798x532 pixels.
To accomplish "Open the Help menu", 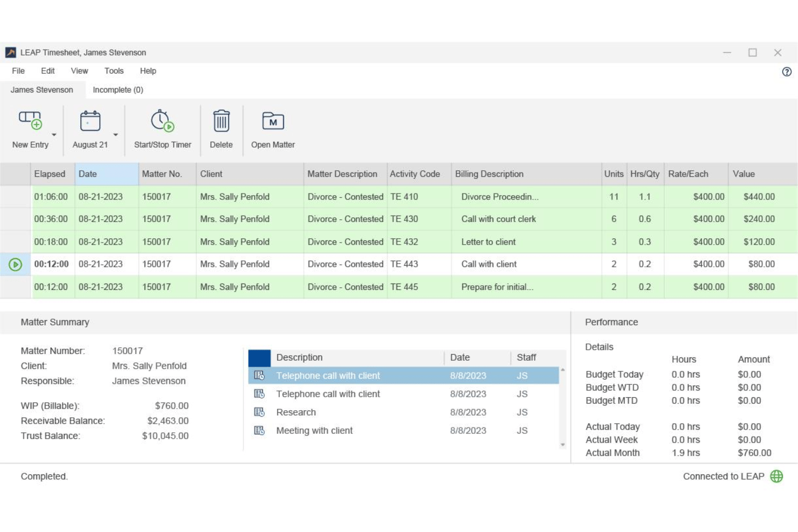I will (148, 71).
